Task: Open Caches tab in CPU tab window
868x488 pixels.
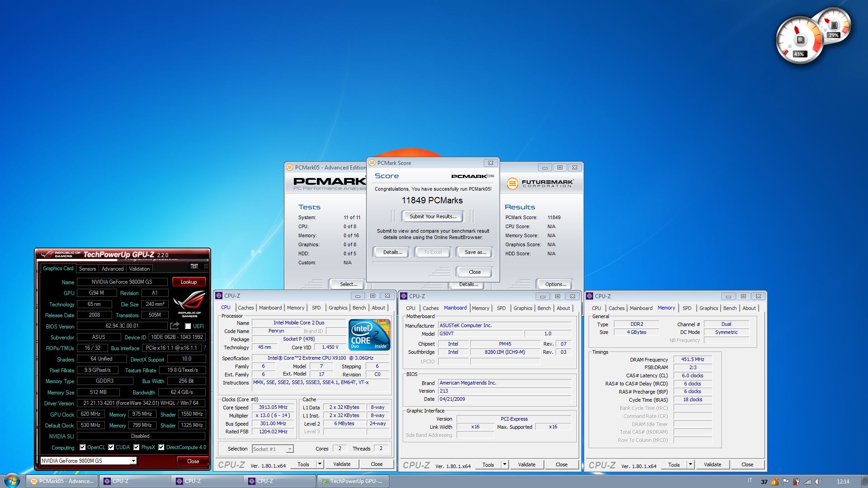Action: pos(245,308)
